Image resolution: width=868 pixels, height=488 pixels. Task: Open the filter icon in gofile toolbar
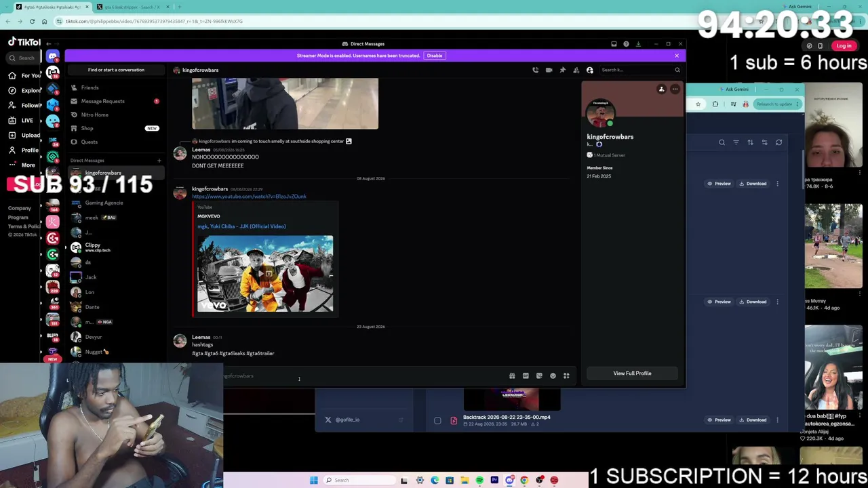pos(736,142)
